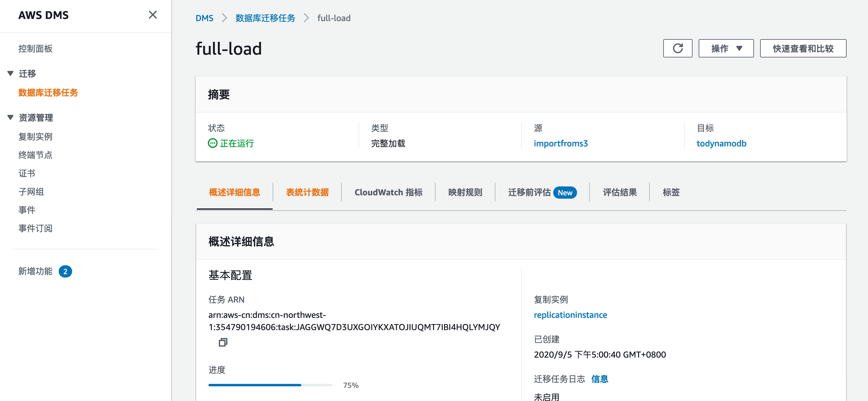Click the 快速查看和比较 button
The image size is (868, 401).
point(803,48)
